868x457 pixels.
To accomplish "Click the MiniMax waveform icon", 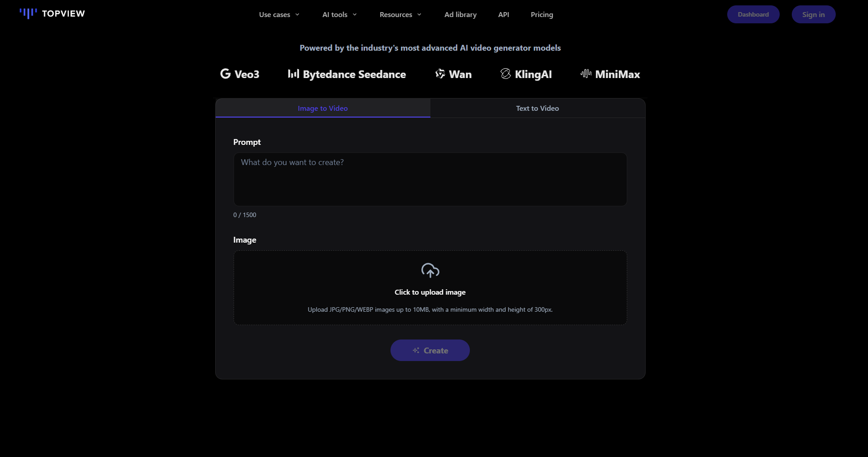I will [x=586, y=74].
